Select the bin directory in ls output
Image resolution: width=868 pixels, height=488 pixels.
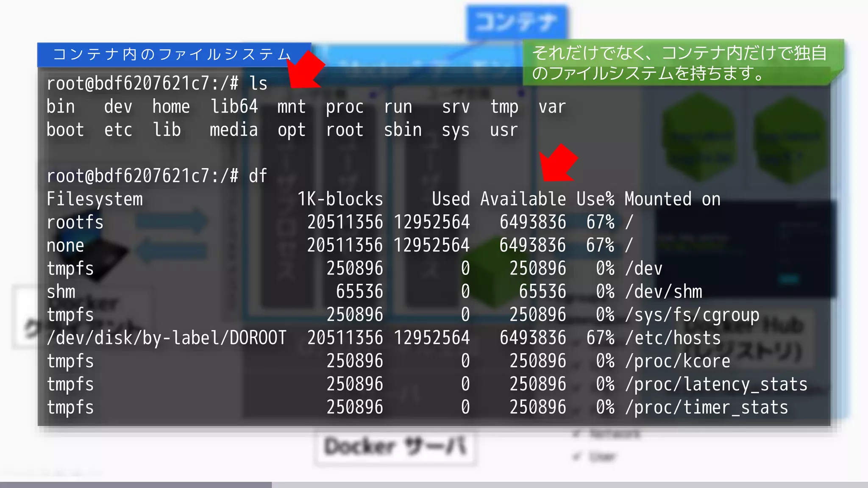tap(61, 106)
